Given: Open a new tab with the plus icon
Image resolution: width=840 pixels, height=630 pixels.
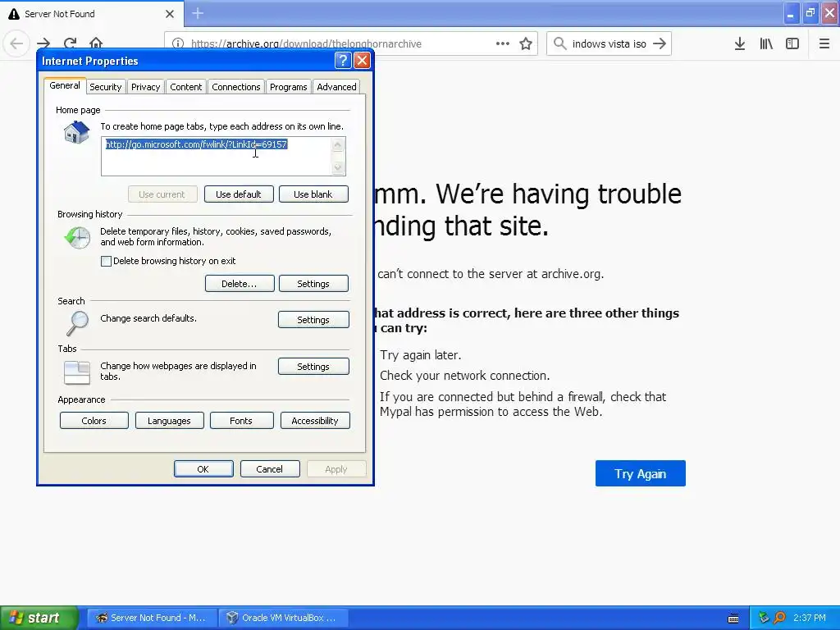Looking at the screenshot, I should tap(198, 13).
